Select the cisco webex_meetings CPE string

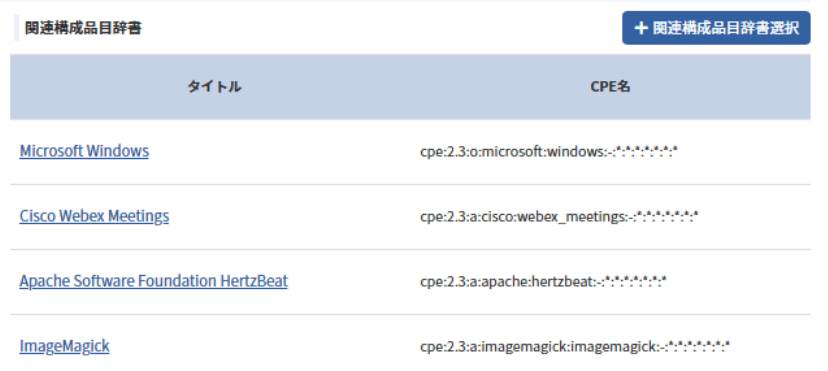pos(559,217)
